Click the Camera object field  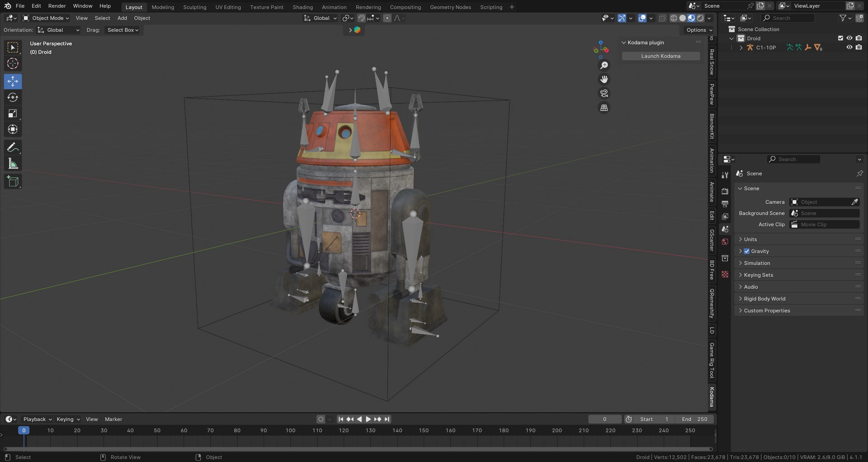point(820,202)
